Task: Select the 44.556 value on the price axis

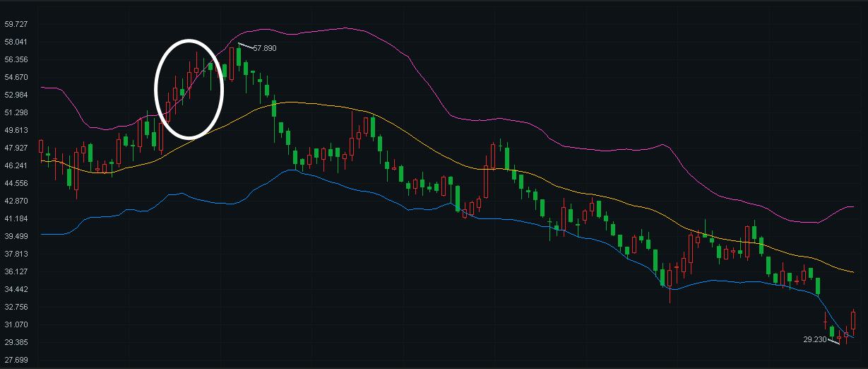Action: (16, 183)
